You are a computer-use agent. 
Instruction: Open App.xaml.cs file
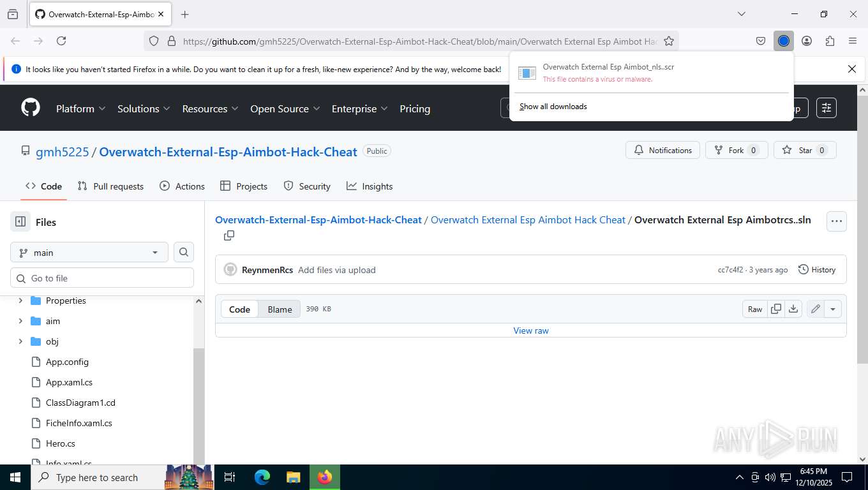point(69,382)
